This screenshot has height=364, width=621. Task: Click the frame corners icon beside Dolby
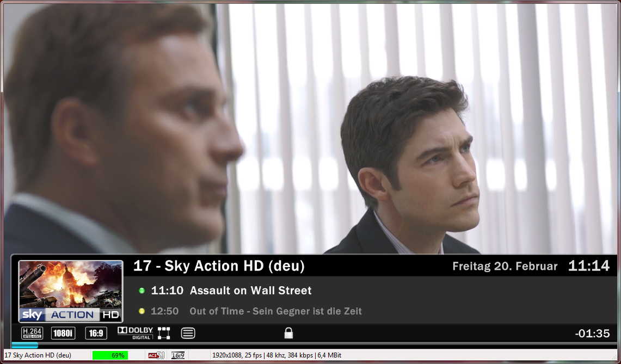[164, 333]
